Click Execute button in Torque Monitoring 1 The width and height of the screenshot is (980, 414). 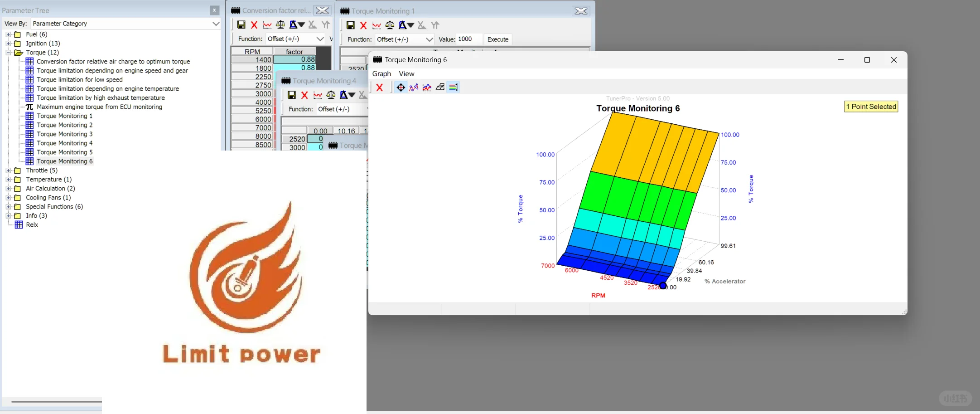point(497,39)
